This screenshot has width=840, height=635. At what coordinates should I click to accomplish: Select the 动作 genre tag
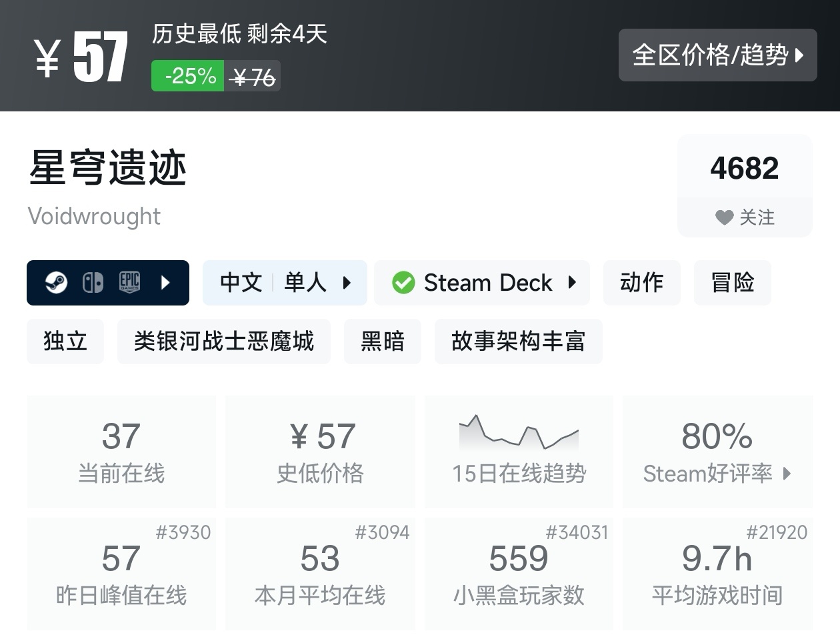point(641,283)
